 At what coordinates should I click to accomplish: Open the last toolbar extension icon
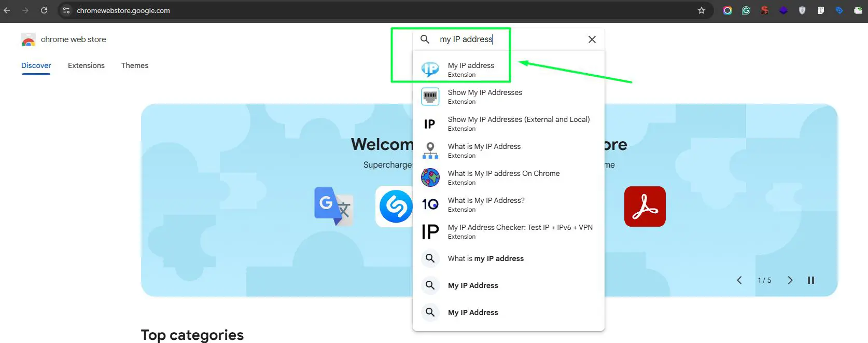pos(858,10)
